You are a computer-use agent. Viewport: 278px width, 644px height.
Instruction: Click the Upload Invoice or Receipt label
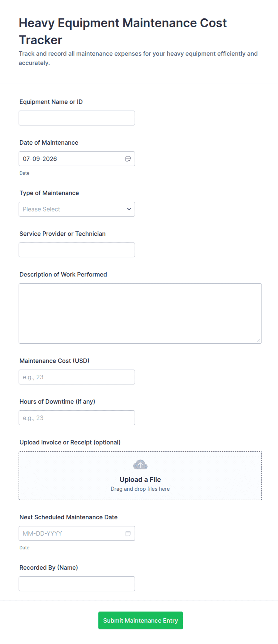[70, 442]
